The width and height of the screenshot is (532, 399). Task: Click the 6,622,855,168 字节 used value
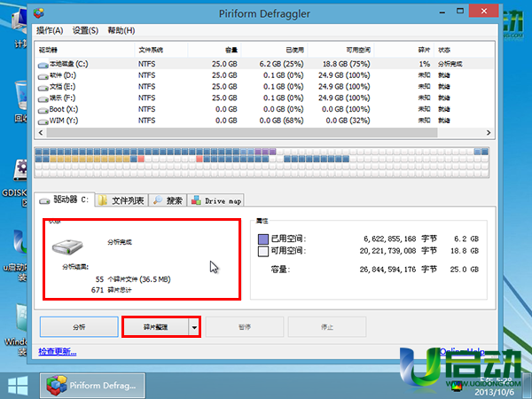tap(400, 239)
